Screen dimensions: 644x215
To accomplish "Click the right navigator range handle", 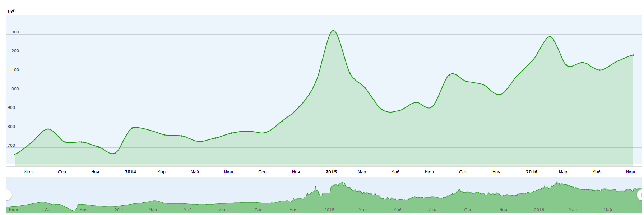I will point(640,195).
